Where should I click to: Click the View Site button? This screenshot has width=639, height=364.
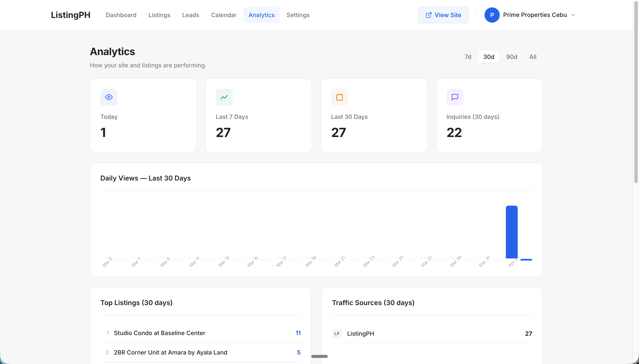[443, 15]
